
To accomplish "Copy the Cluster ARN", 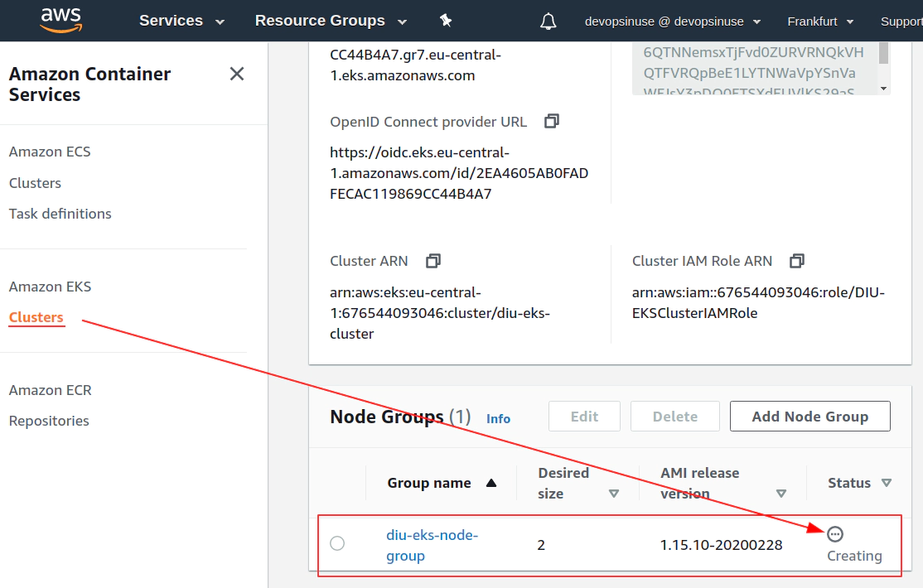I will click(433, 261).
